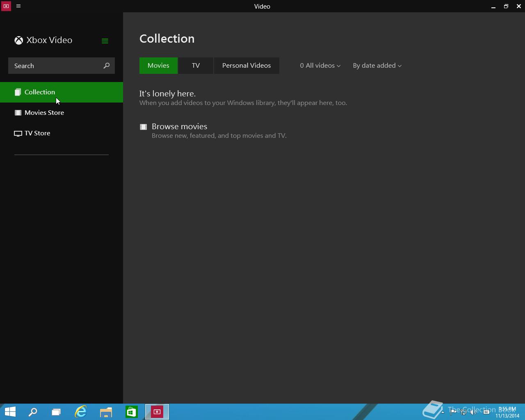Open Movies Store in the sidebar
This screenshot has width=525, height=420.
pos(62,113)
